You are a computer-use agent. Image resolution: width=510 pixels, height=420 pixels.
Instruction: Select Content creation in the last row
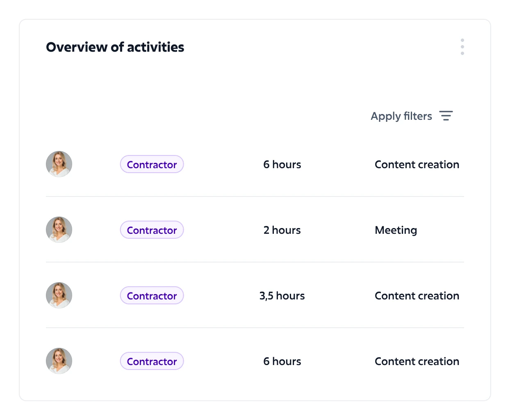pyautogui.click(x=417, y=361)
